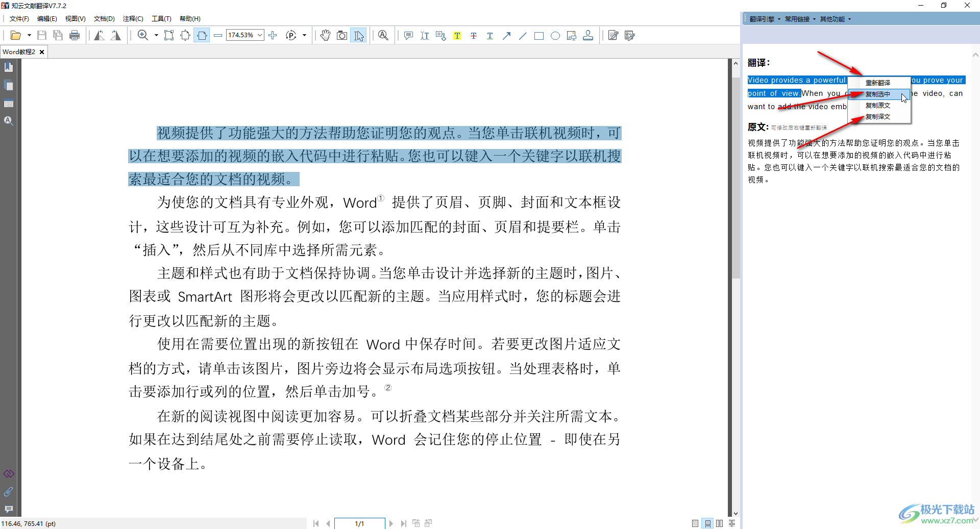Select the yellow highlight text tool
This screenshot has height=529, width=980.
click(457, 36)
